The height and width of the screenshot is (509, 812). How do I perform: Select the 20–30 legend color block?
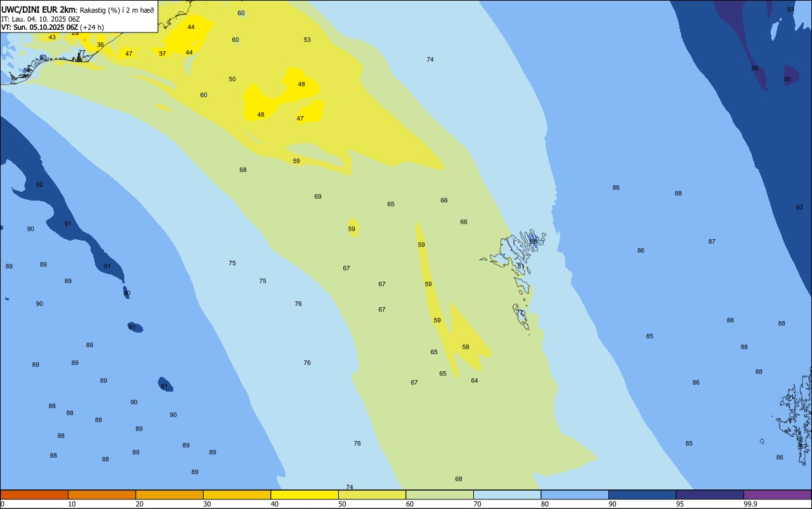tap(169, 494)
